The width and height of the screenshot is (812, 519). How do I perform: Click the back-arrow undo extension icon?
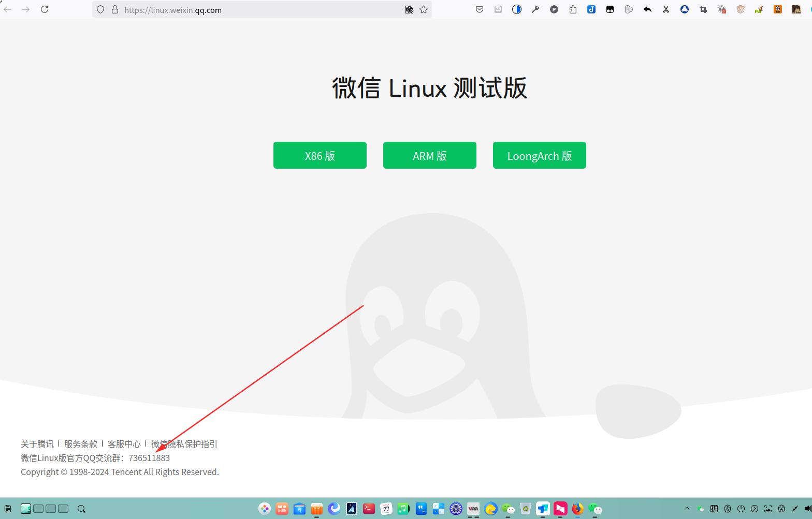[647, 9]
